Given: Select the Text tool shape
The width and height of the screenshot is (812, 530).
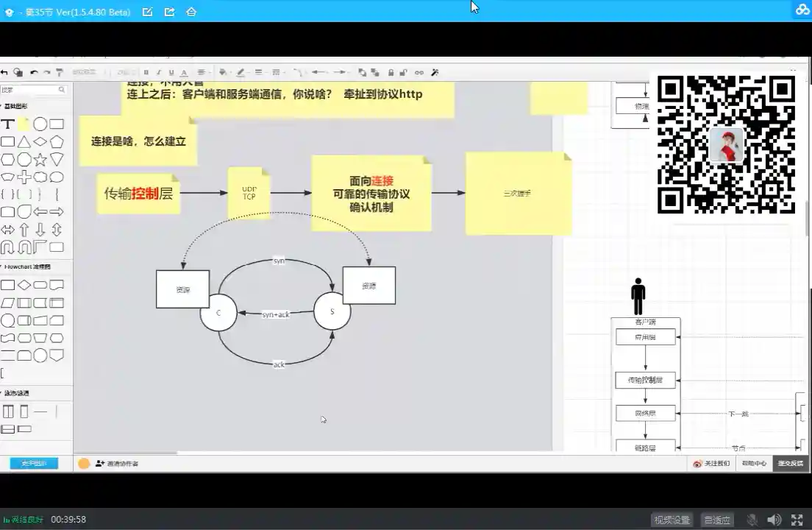Looking at the screenshot, I should 7,124.
